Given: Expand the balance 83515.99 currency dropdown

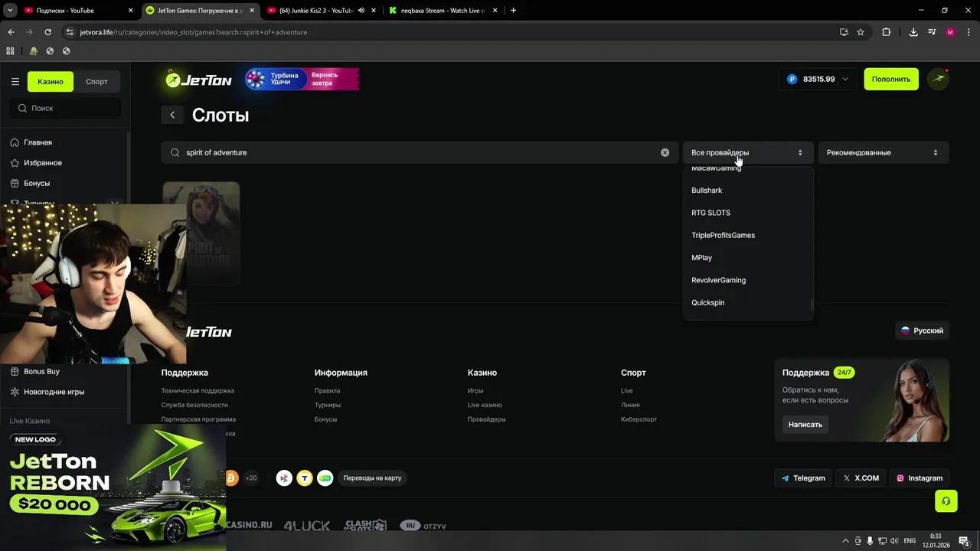Looking at the screenshot, I should pos(818,79).
